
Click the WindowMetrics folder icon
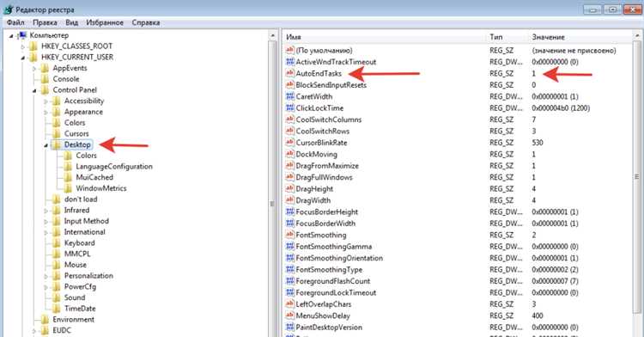point(68,188)
